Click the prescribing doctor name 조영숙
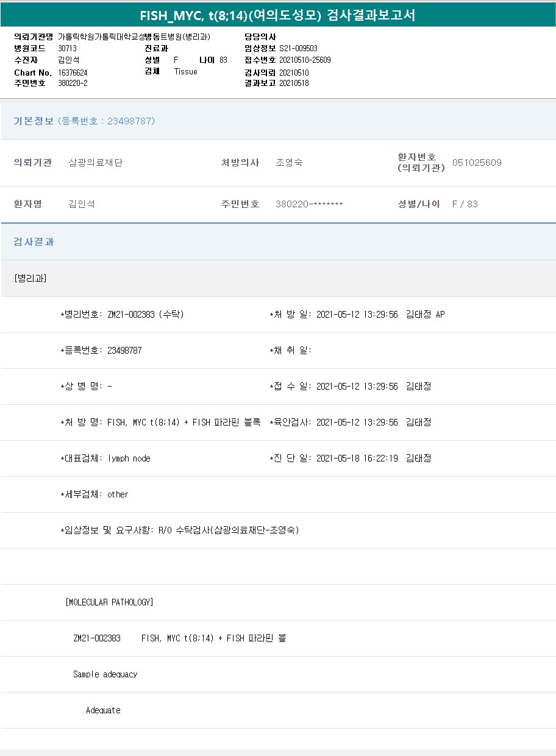Image resolution: width=556 pixels, height=756 pixels. 289,163
